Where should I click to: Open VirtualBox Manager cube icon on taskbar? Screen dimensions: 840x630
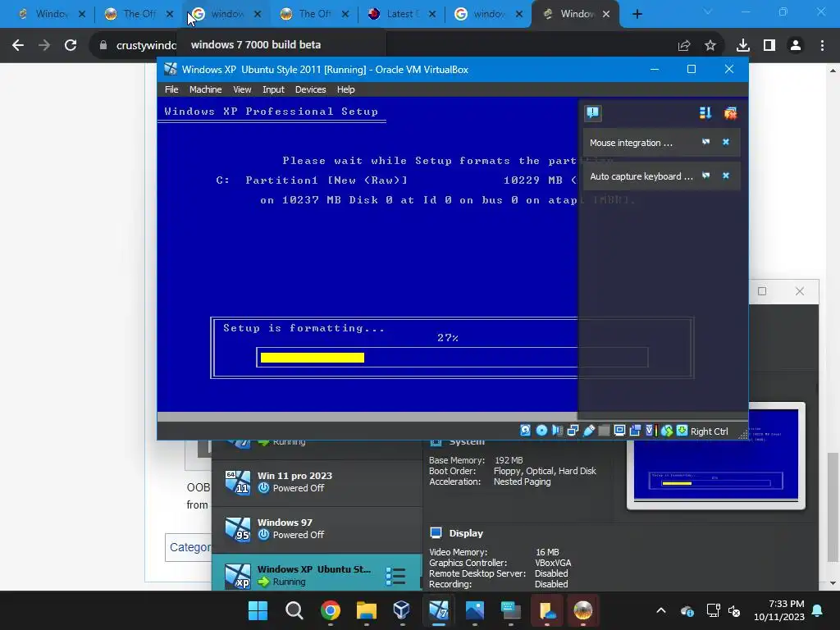402,610
